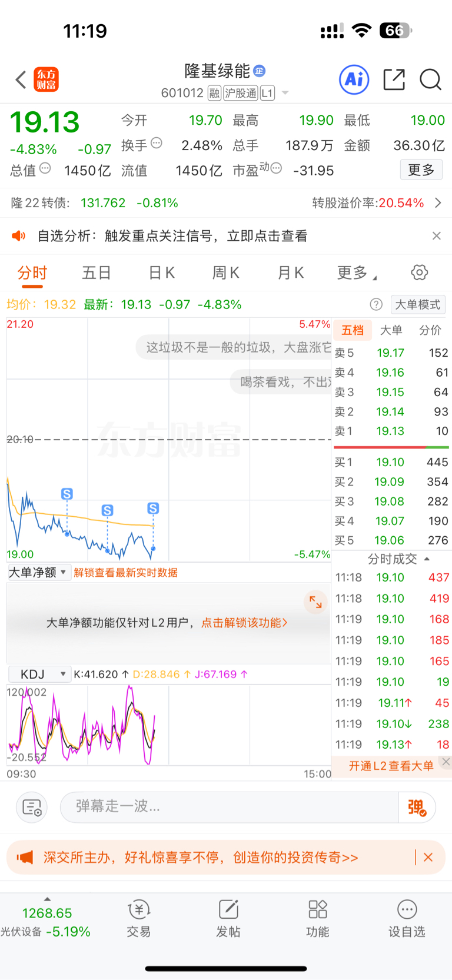The image size is (452, 980).
Task: Switch to the 周K chart tab
Action: [226, 273]
